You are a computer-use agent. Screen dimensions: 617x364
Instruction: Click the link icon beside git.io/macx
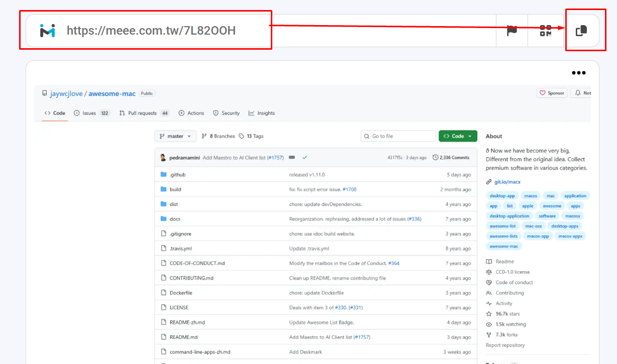[x=489, y=182]
